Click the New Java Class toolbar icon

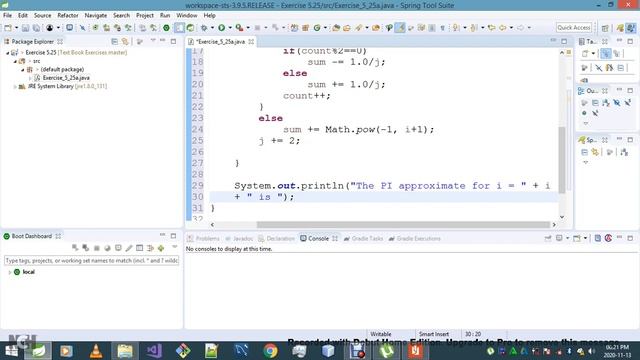click(x=317, y=28)
